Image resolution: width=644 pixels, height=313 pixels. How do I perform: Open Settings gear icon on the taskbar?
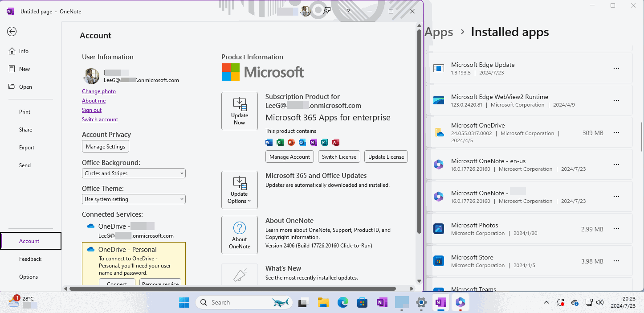421,303
